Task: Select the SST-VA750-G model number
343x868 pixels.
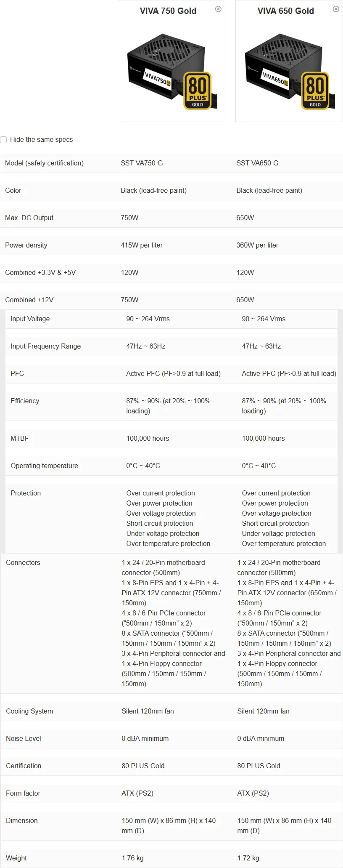Action: point(142,163)
